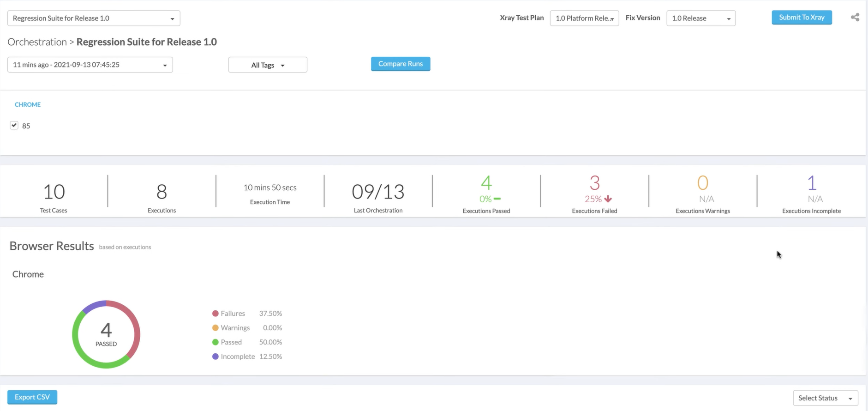Viewport: 868px width, 411px height.
Task: Click the Passed green legend dot
Action: 215,342
